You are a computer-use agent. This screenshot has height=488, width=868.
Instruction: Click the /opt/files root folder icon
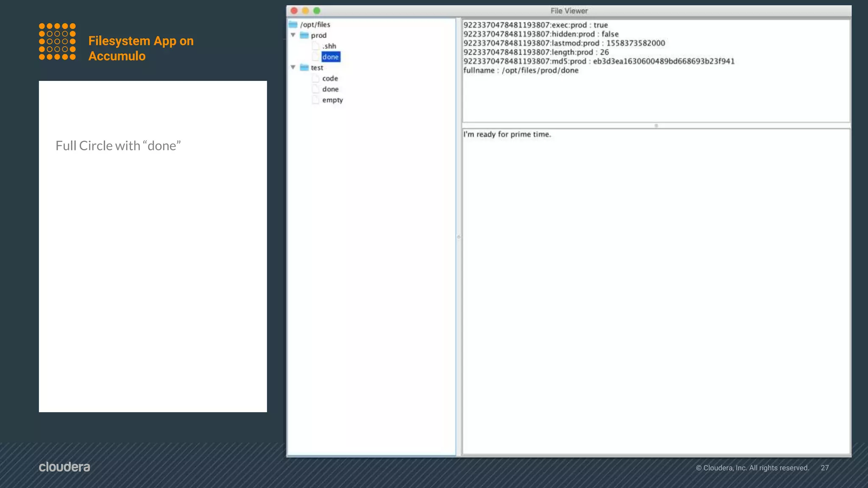pos(293,25)
